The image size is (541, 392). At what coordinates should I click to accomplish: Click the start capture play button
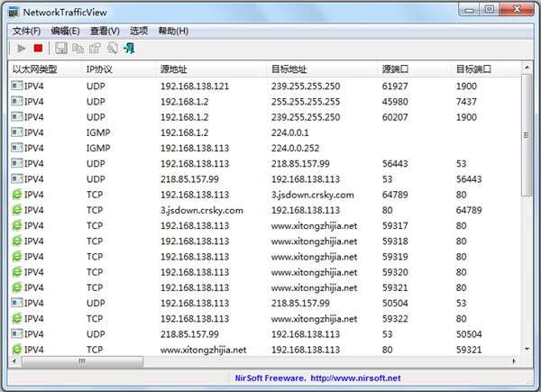coord(22,48)
